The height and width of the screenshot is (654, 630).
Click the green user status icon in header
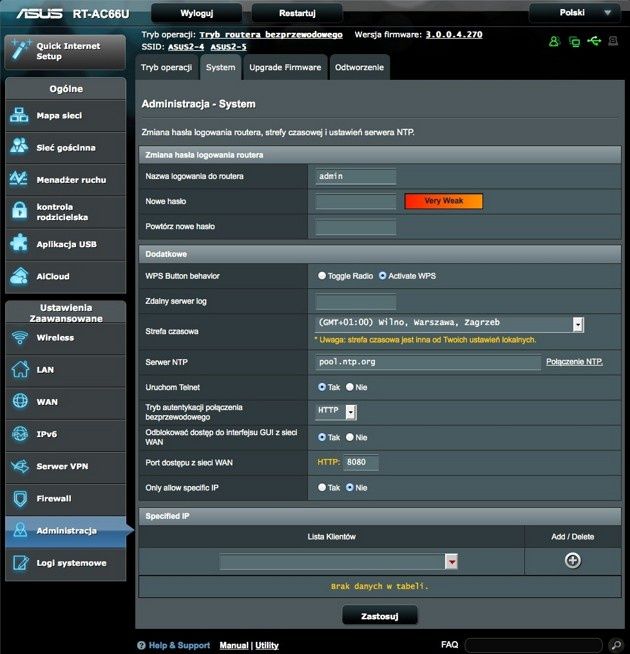(554, 41)
